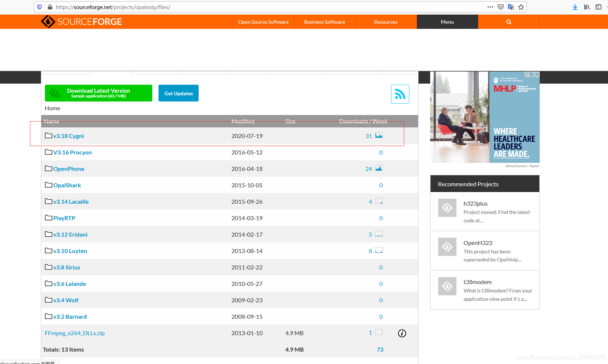Viewport: 608px width, 364px height.
Task: Click the folder icon of PlayRTP
Action: coord(49,218)
